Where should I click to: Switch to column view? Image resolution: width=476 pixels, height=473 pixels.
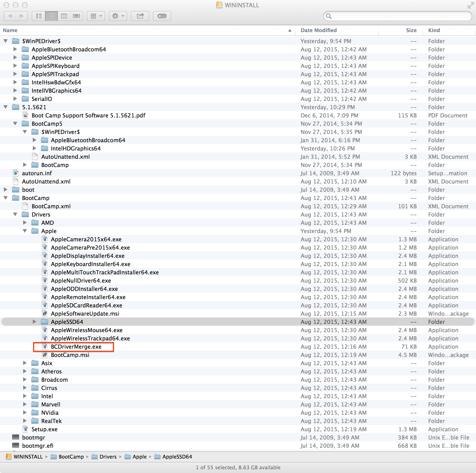(x=64, y=16)
